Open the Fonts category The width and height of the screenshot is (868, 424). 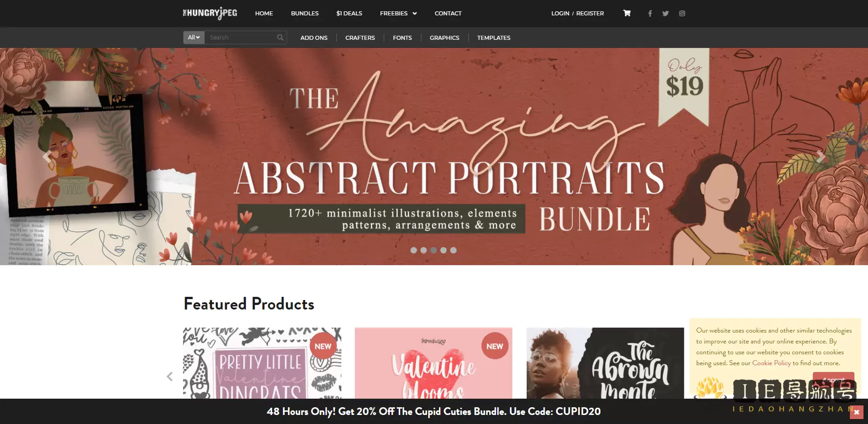(402, 38)
